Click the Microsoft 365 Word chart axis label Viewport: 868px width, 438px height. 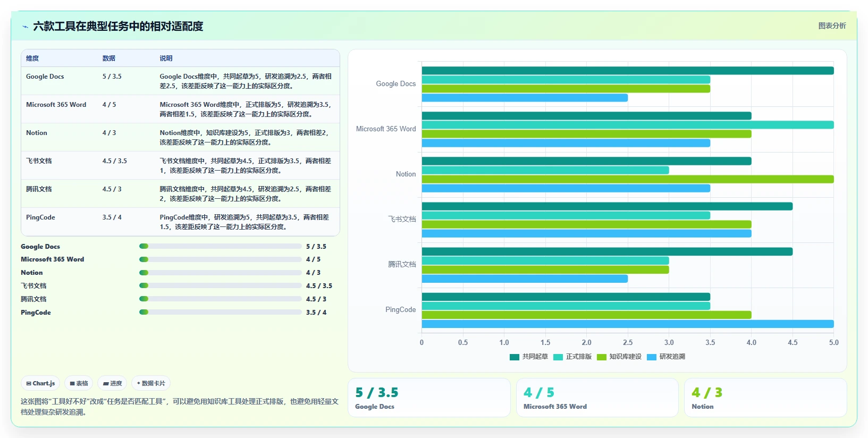tap(386, 129)
